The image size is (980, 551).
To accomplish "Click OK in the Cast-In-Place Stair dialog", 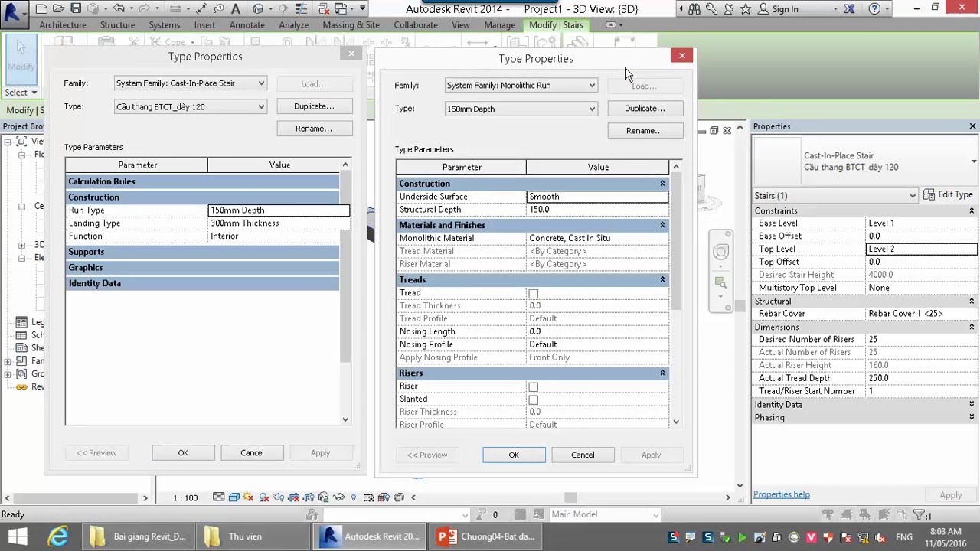I will [183, 453].
